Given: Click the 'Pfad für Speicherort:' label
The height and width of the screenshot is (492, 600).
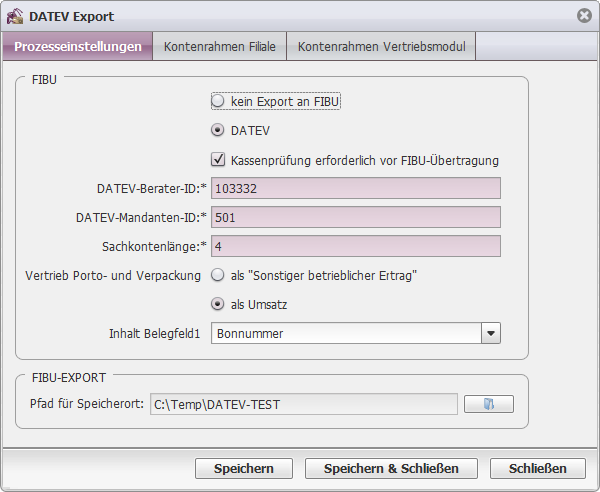Looking at the screenshot, I should coord(87,404).
